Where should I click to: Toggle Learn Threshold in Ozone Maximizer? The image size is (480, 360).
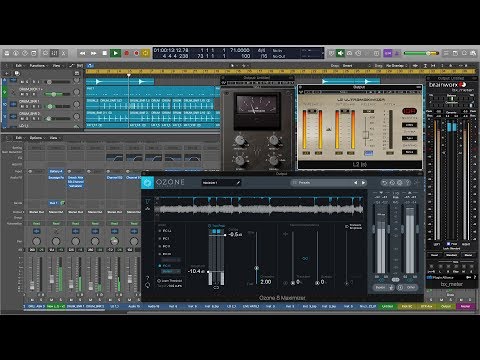pos(170,281)
